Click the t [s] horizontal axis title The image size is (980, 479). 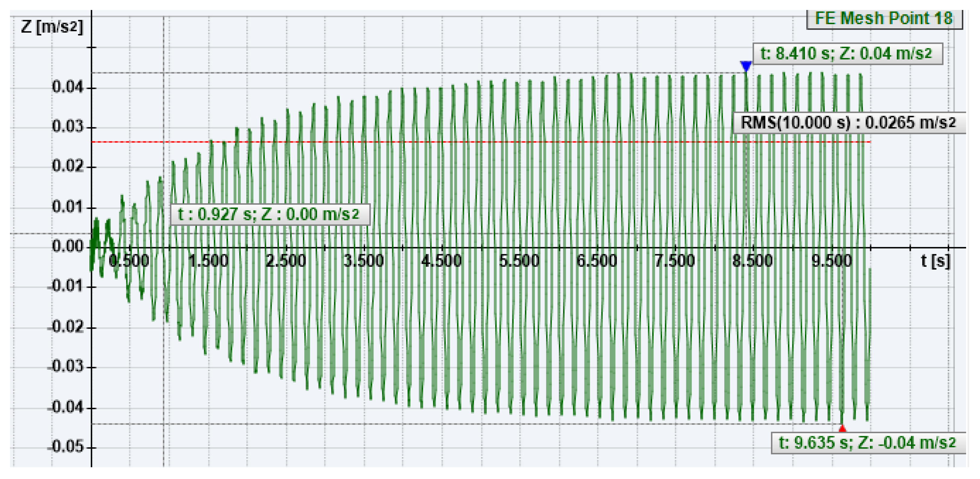(x=935, y=261)
